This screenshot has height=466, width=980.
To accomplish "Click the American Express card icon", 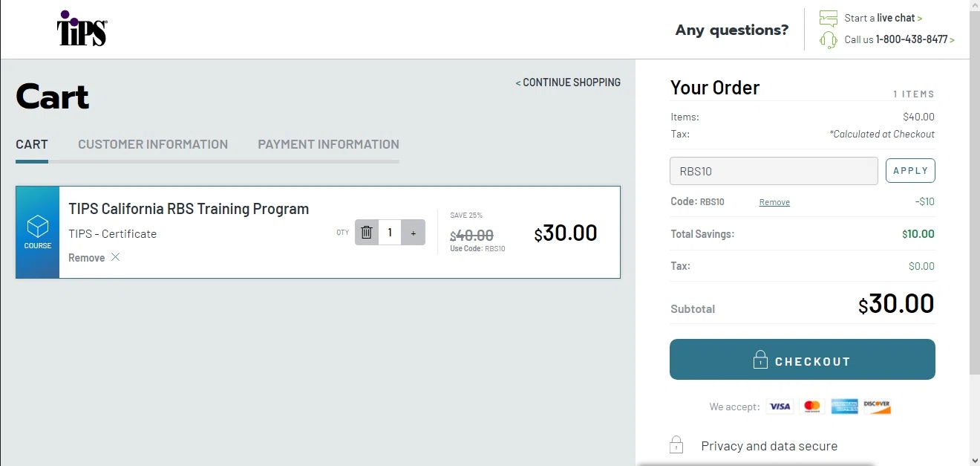I will (844, 407).
